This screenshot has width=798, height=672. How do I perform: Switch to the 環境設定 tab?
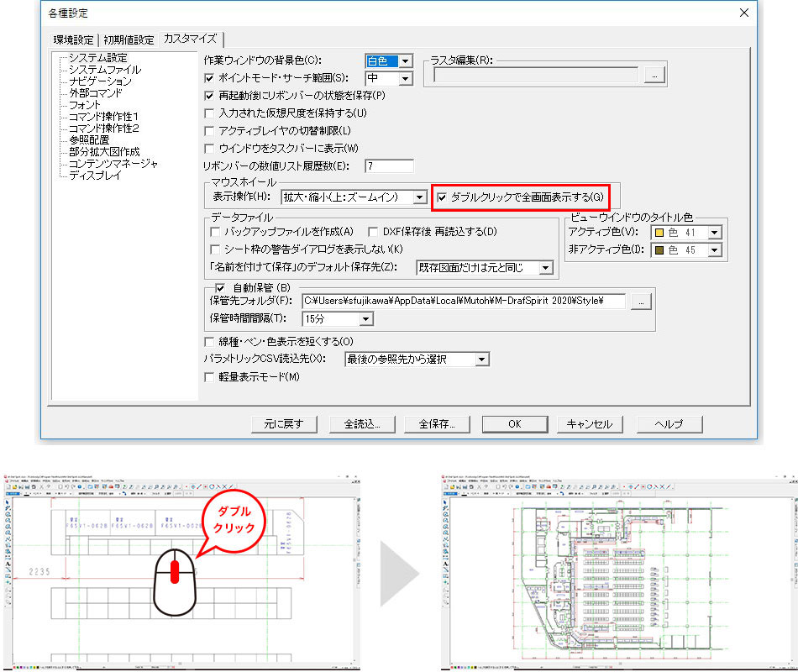click(73, 39)
